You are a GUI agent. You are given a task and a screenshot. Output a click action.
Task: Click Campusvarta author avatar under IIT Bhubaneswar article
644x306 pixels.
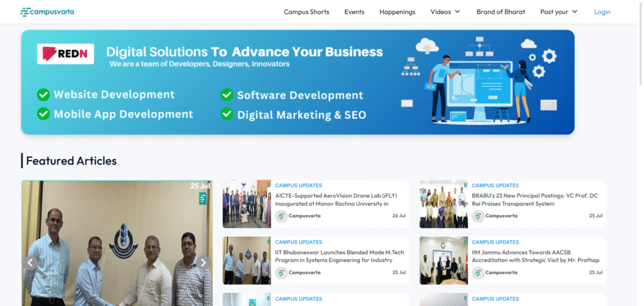click(281, 273)
